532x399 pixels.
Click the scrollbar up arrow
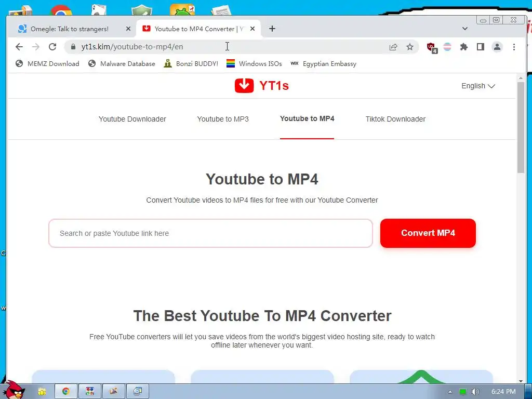tap(521, 78)
